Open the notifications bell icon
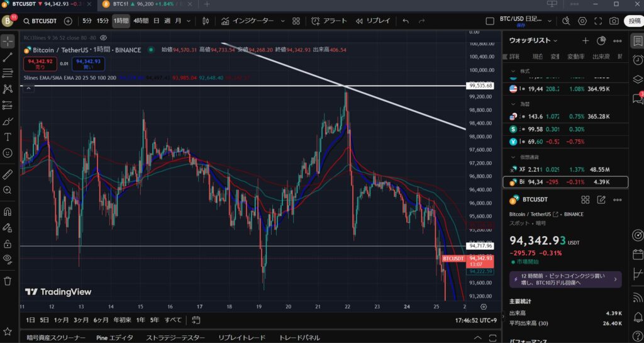 [638, 317]
